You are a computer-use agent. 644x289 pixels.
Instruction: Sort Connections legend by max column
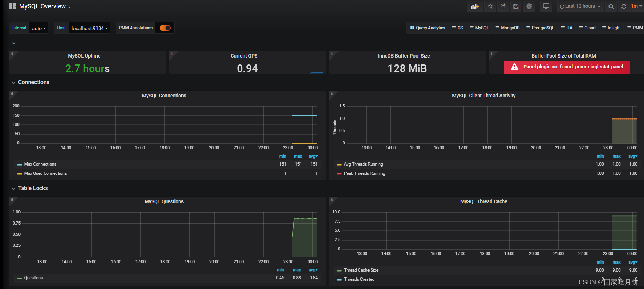pyautogui.click(x=298, y=157)
